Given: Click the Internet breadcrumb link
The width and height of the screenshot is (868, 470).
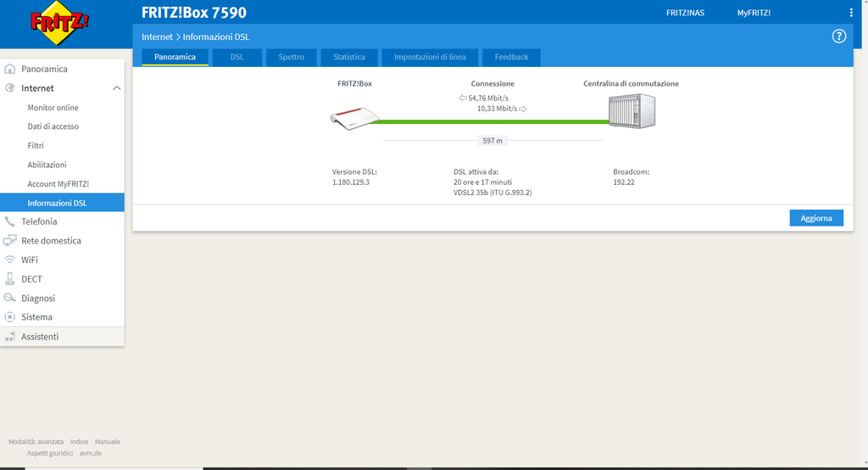Looking at the screenshot, I should (157, 36).
